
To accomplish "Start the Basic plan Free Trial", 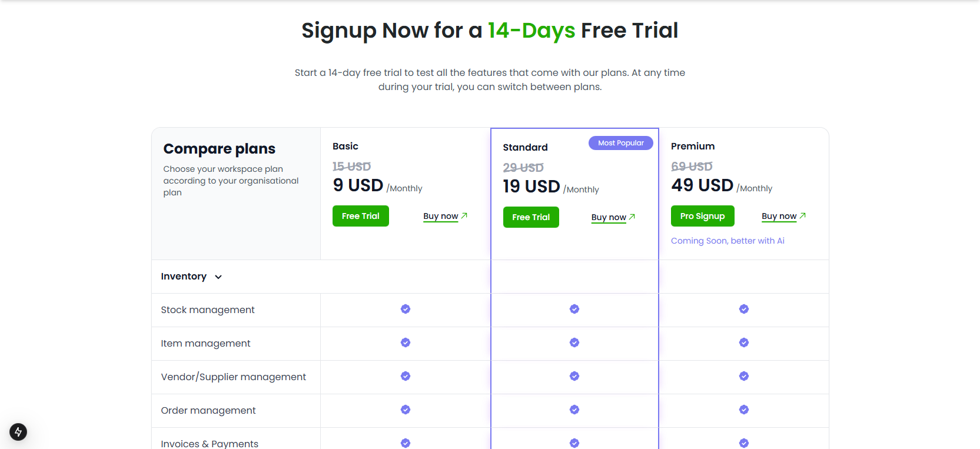I will tap(360, 216).
